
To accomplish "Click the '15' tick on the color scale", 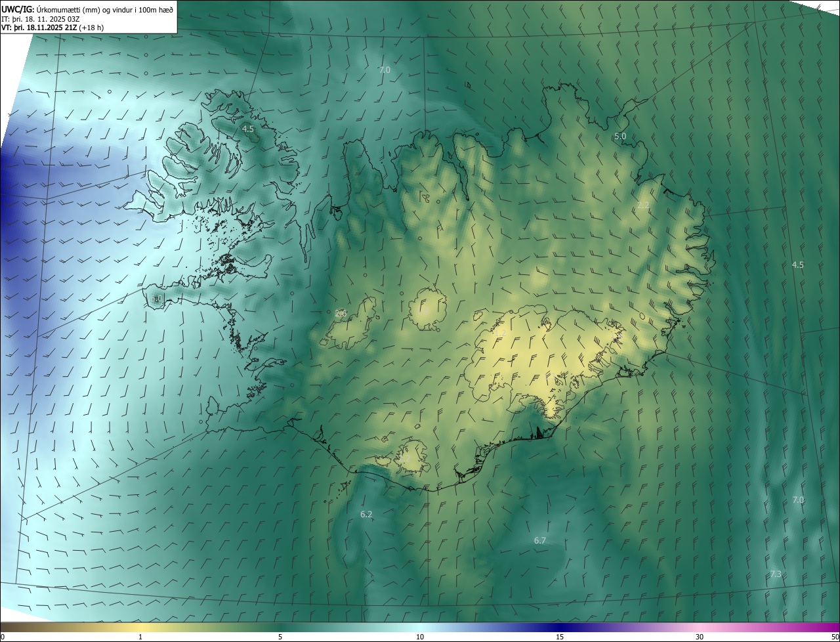I will (560, 637).
